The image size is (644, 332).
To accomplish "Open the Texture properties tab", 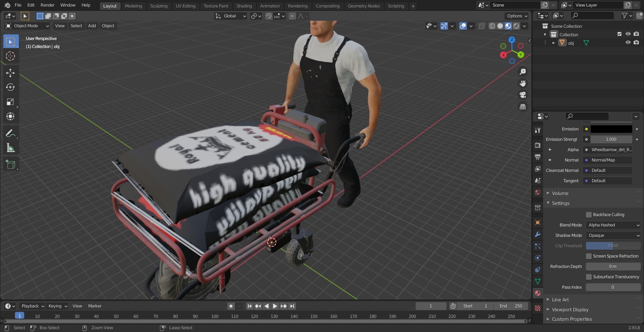I will point(537,308).
